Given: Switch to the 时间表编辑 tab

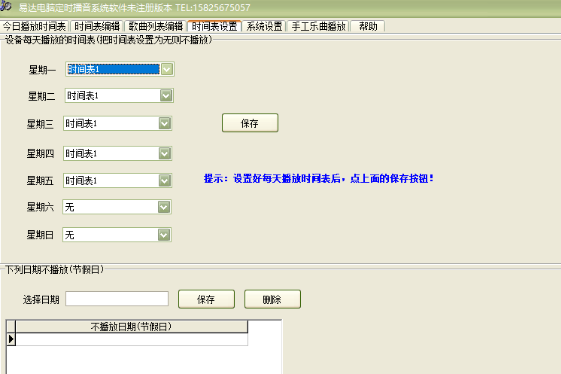Looking at the screenshot, I should 97,26.
